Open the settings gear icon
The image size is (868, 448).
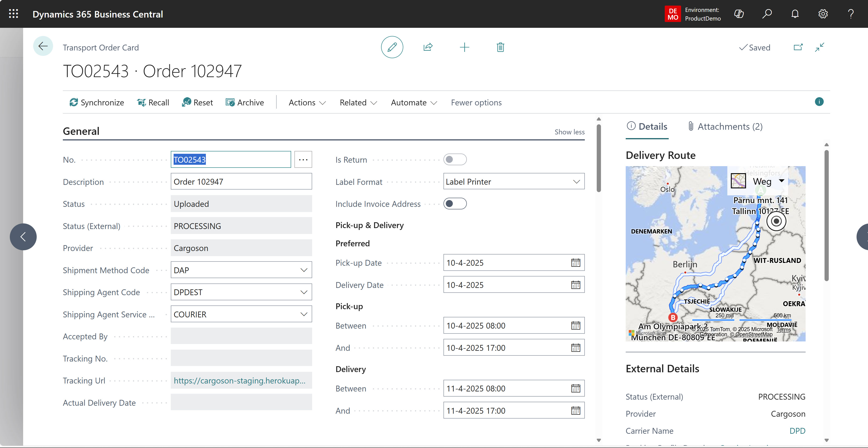point(823,14)
